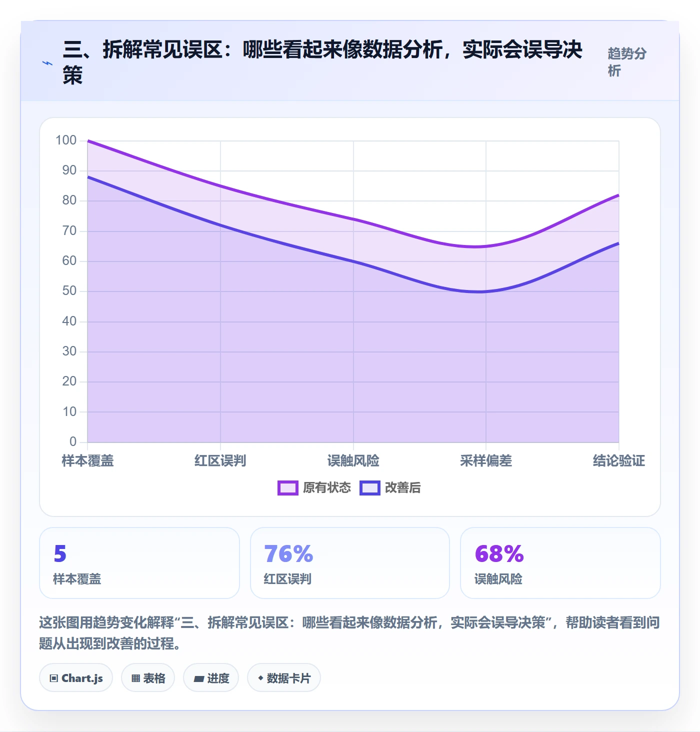Select the 进度 tag chip
700x732 pixels.
[211, 678]
